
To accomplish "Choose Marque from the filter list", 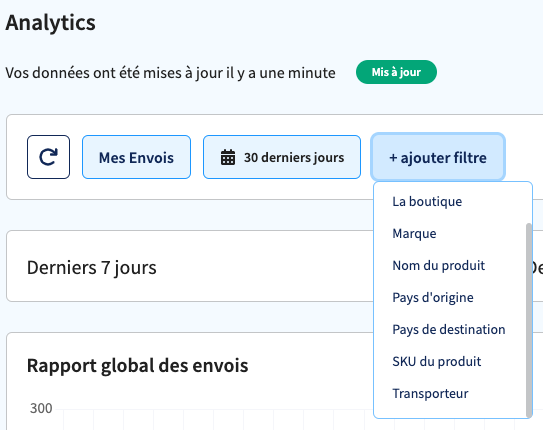I will pyautogui.click(x=414, y=234).
